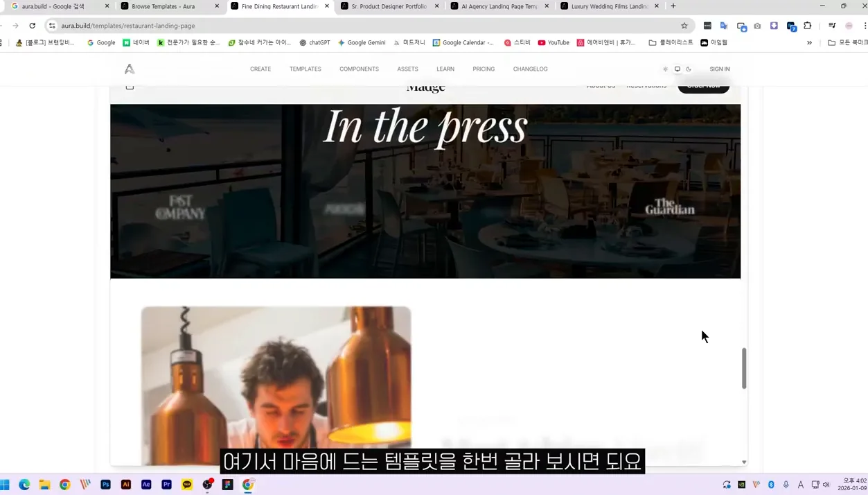Open the PRICING page link
Screen dimensions: 868x495
click(x=484, y=69)
